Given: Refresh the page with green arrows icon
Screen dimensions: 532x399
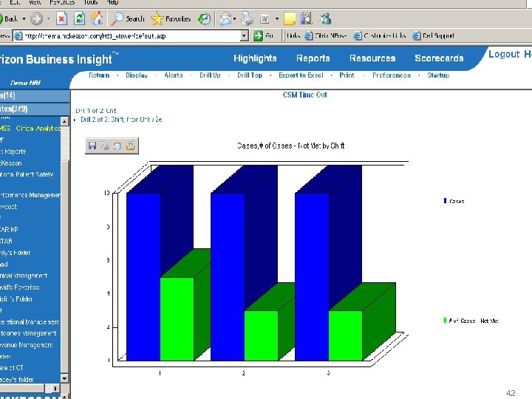Looking at the screenshot, I should [79, 18].
